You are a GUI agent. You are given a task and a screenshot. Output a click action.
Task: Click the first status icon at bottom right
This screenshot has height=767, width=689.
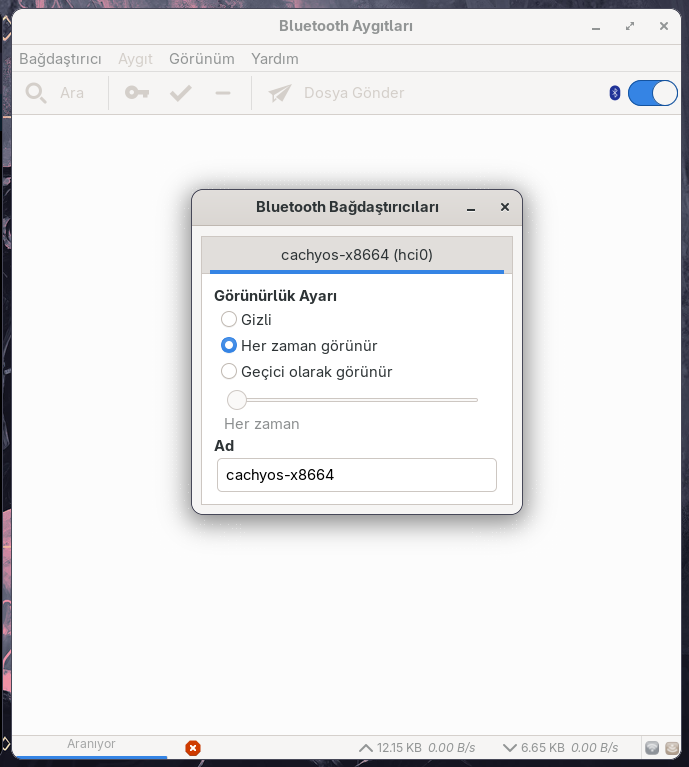(652, 748)
